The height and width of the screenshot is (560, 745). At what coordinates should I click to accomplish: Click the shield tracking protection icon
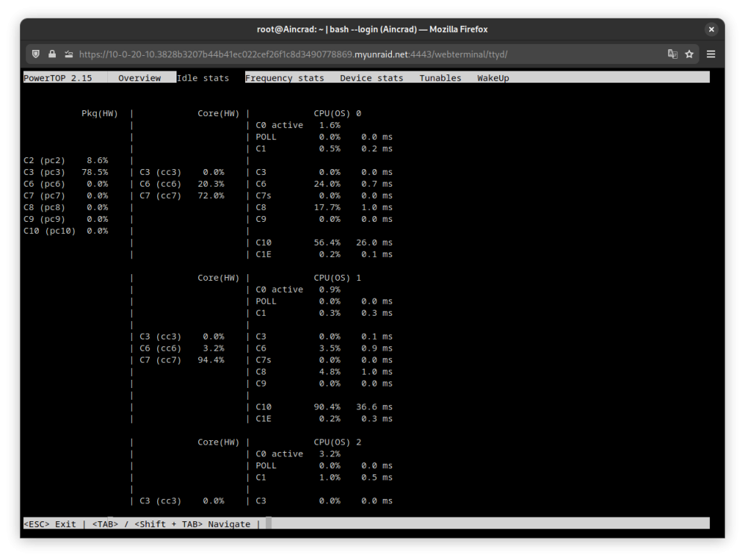click(36, 54)
